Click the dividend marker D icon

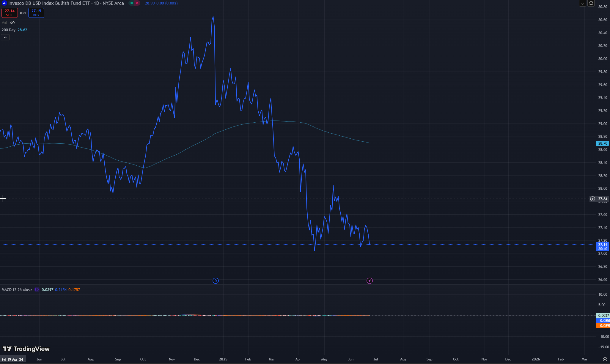[216, 281]
